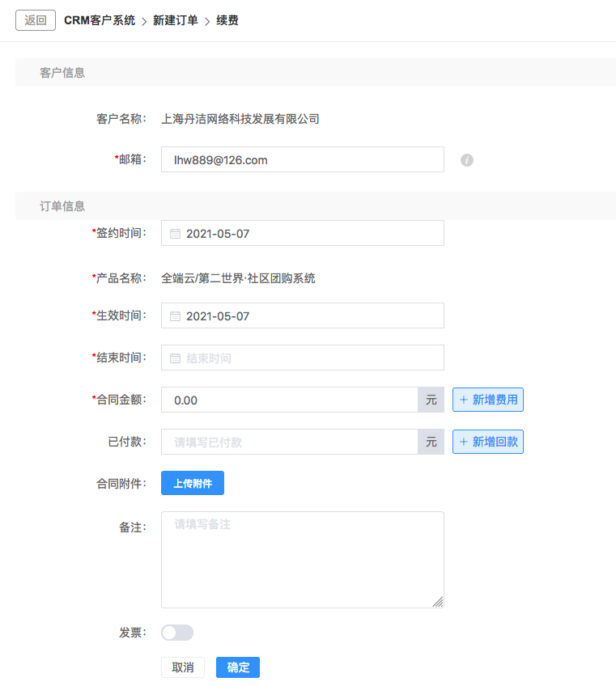
Task: Click the 元 unit beside 已付款
Action: coord(431,442)
